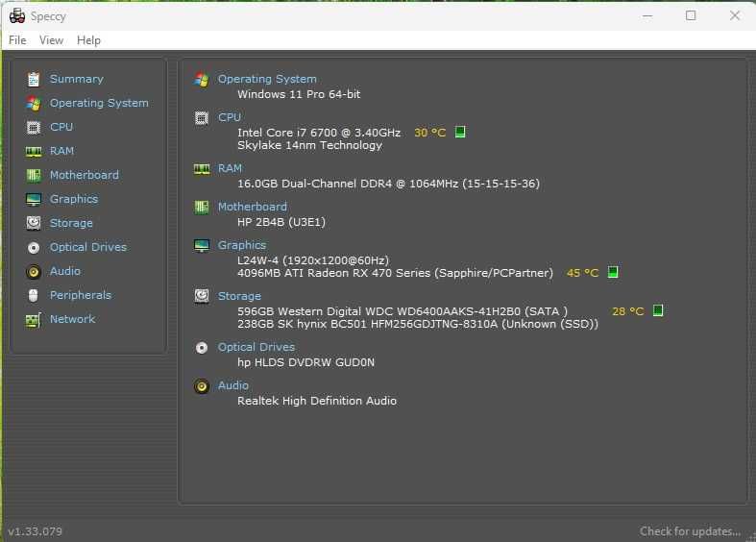756x542 pixels.
Task: Click RAM heading link in main panel
Action: 230,168
